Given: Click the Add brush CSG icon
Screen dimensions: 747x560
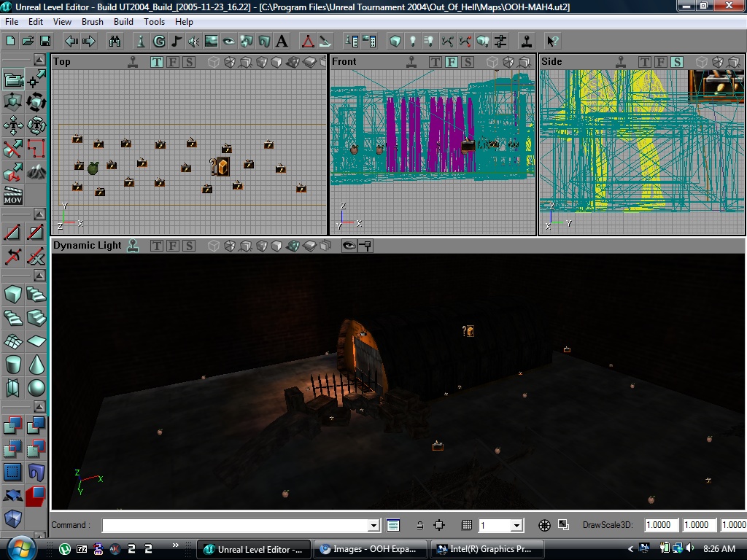Looking at the screenshot, I should [x=13, y=425].
